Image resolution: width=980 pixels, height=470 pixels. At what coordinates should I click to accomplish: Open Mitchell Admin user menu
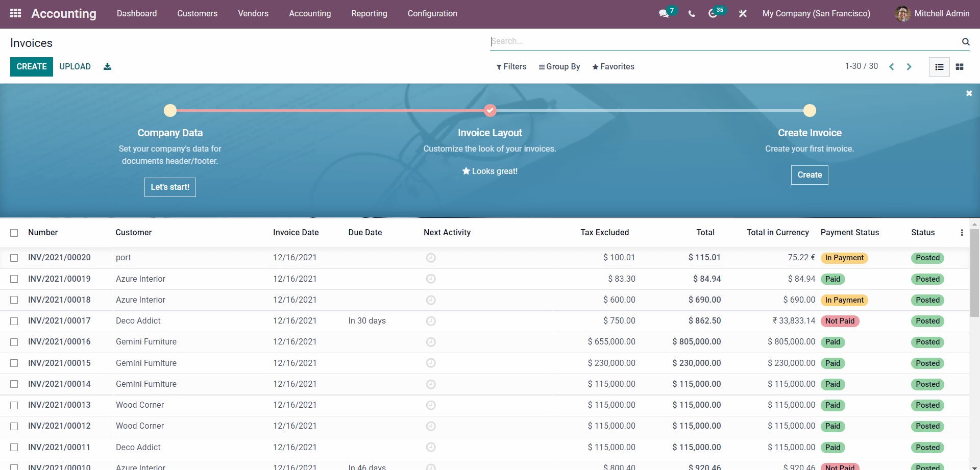coord(932,14)
